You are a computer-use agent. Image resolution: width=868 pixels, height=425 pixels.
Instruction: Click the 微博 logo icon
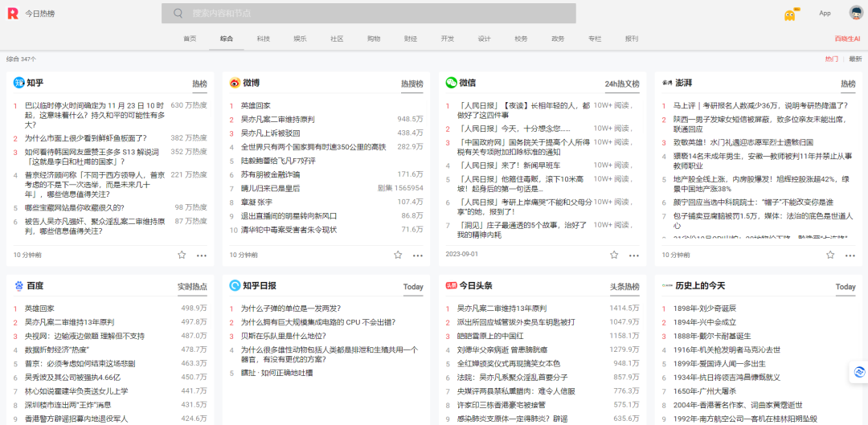(235, 83)
